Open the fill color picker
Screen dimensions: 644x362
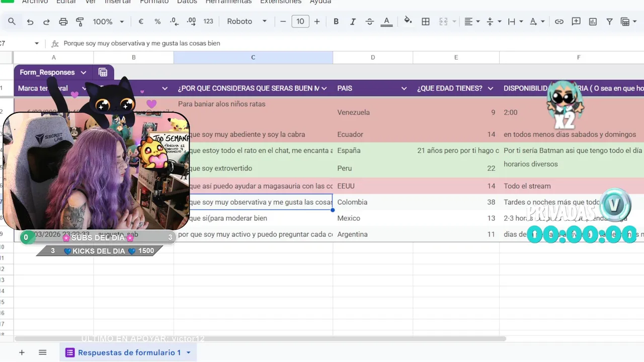point(408,22)
